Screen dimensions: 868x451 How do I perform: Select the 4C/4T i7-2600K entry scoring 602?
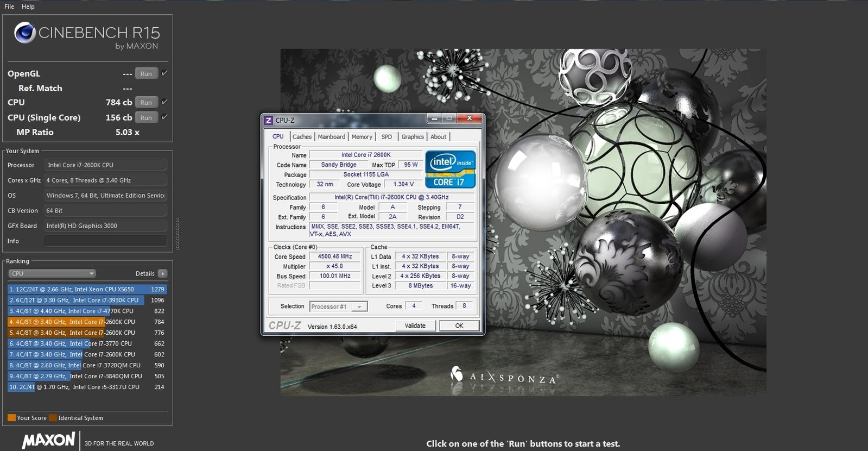click(87, 354)
